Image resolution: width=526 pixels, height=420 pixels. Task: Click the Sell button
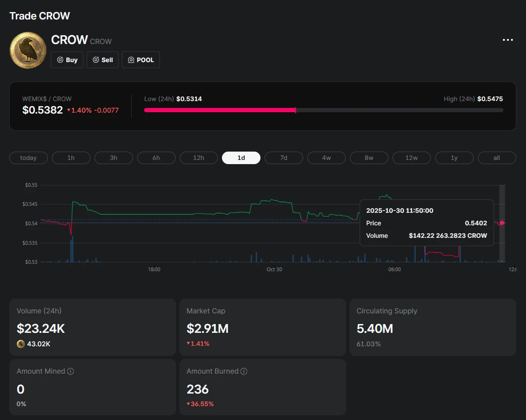(x=102, y=60)
